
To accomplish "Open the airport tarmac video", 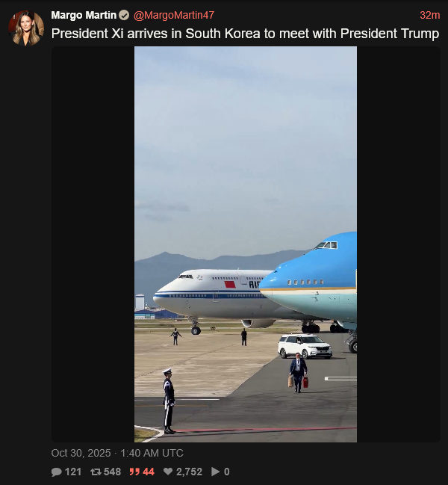I will 246,244.
